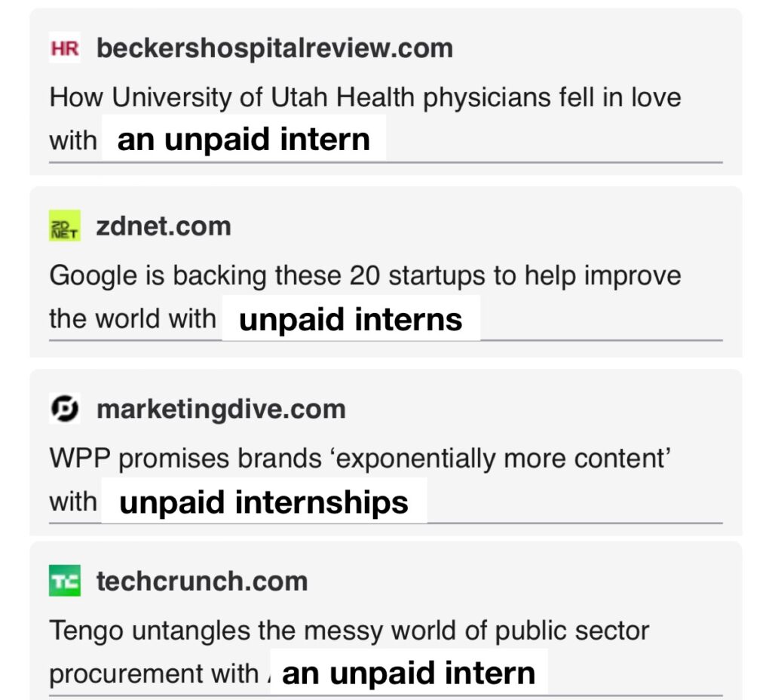772x700 pixels.
Task: Click the green TechCrunch TC icon
Action: pos(64,582)
